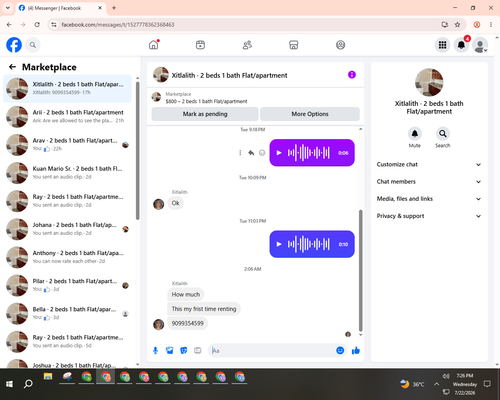Screen dimensions: 500x400
Task: Click the large listing photo in right panel
Action: tap(429, 82)
